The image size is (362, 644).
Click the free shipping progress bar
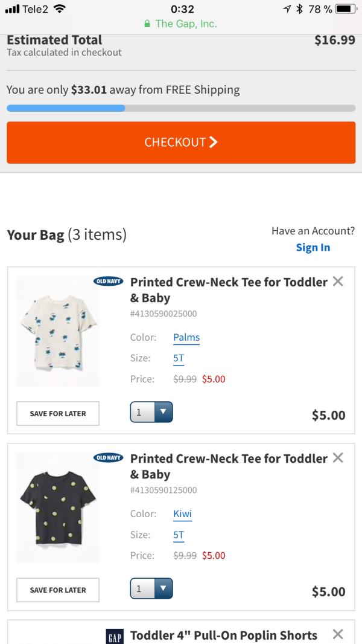181,108
